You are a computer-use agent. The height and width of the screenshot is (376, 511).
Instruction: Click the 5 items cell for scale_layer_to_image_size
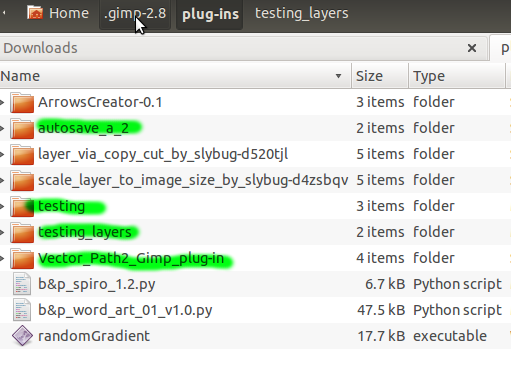pyautogui.click(x=380, y=180)
